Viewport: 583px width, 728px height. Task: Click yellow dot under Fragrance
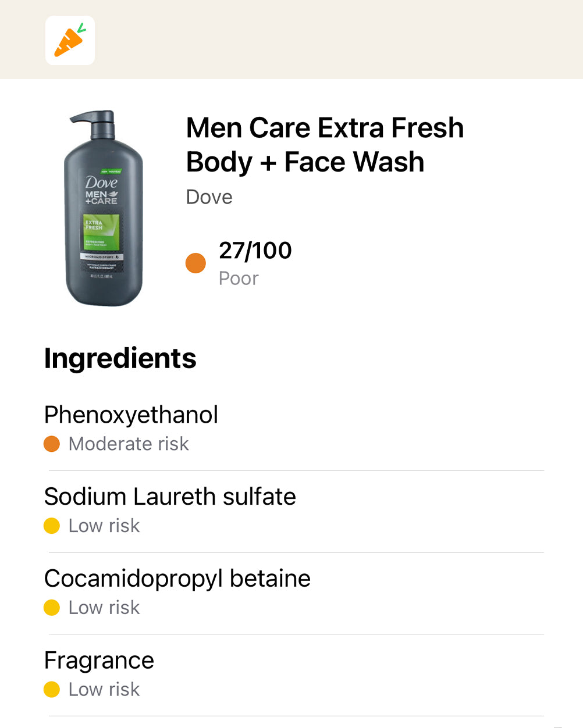[x=52, y=690]
